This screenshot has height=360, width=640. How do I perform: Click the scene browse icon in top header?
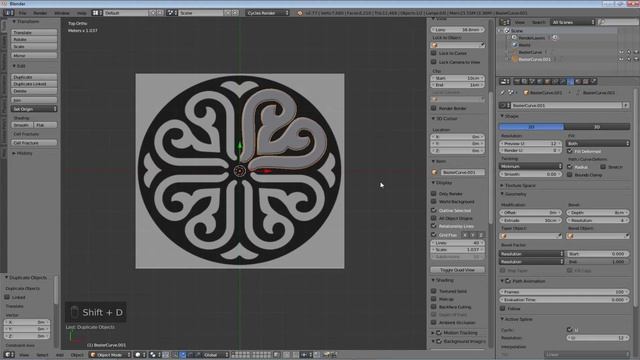[x=172, y=13]
